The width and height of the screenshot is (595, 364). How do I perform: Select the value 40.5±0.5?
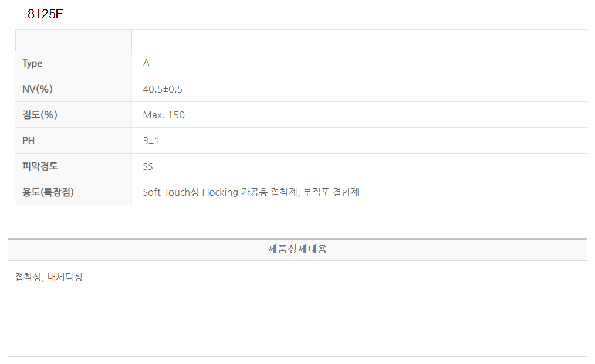click(x=163, y=89)
